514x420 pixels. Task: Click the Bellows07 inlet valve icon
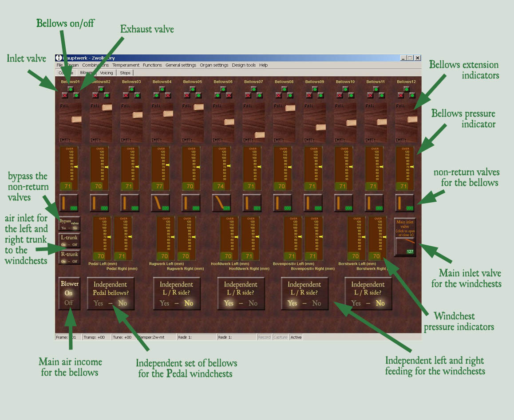click(x=248, y=95)
